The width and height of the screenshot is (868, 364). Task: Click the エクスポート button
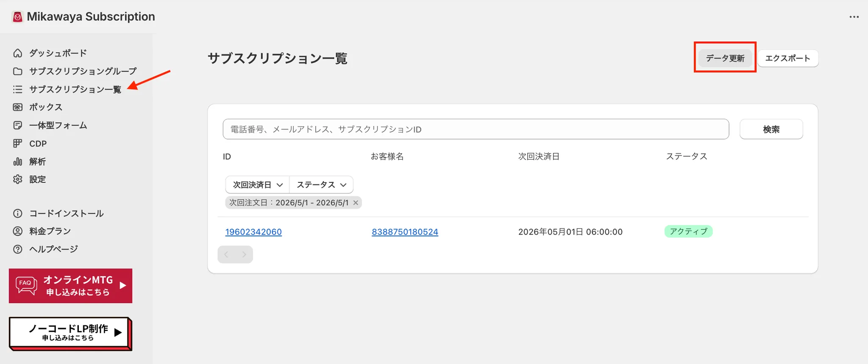(x=787, y=58)
